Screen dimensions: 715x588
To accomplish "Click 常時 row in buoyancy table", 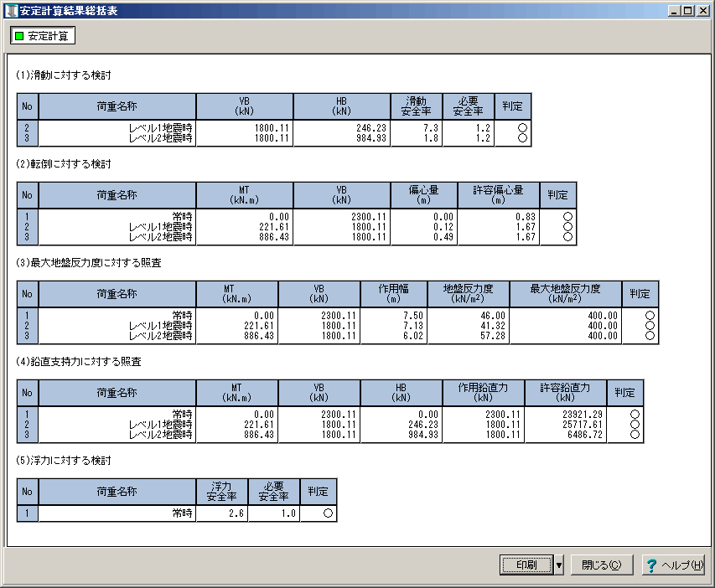I will (177, 513).
